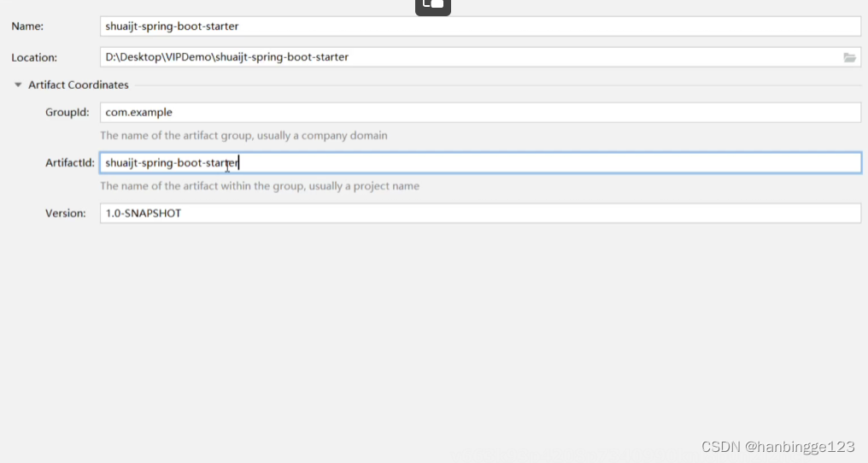
Task: Click the separator line beside Artifact Coordinates
Action: (496, 85)
